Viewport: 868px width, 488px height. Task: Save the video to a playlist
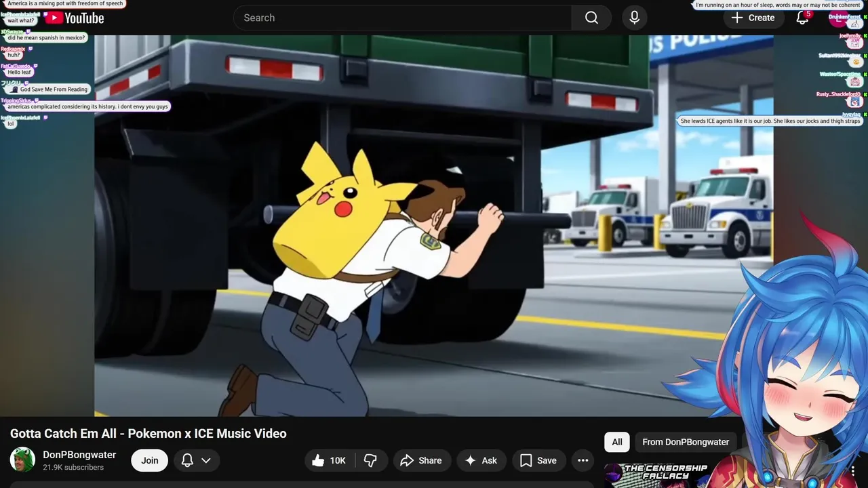(x=538, y=460)
